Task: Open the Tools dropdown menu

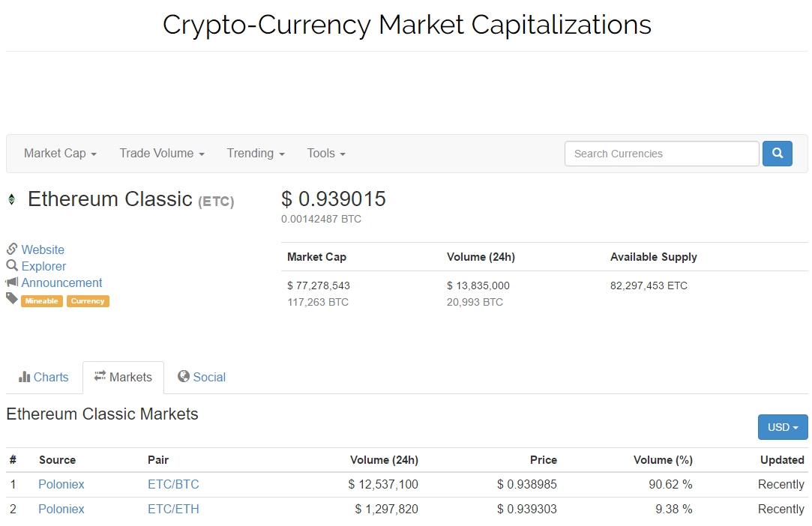Action: click(325, 154)
